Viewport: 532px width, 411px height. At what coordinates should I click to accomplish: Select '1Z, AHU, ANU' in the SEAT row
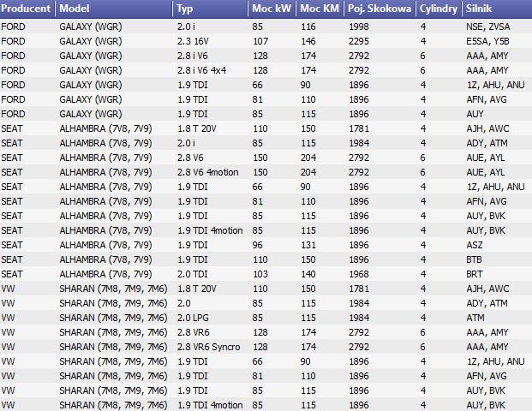[x=496, y=187]
